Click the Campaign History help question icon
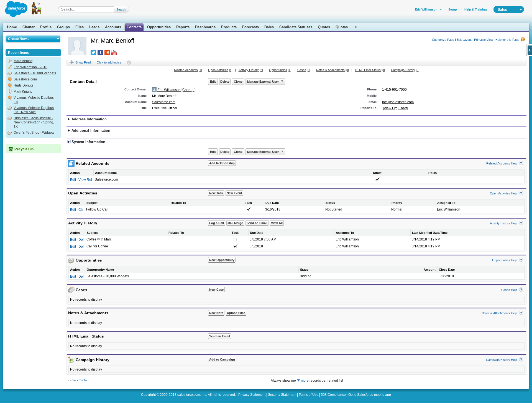 pyautogui.click(x=521, y=359)
